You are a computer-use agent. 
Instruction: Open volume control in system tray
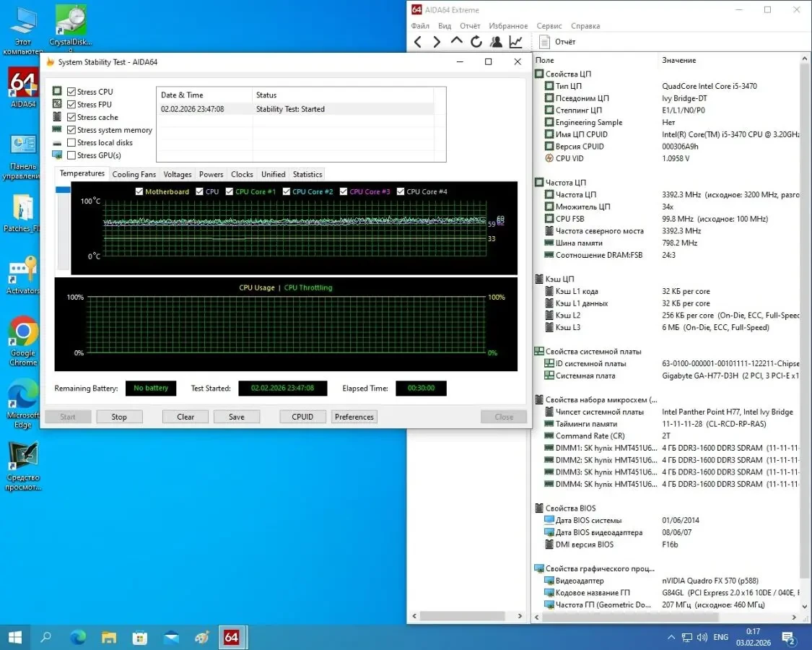click(702, 638)
